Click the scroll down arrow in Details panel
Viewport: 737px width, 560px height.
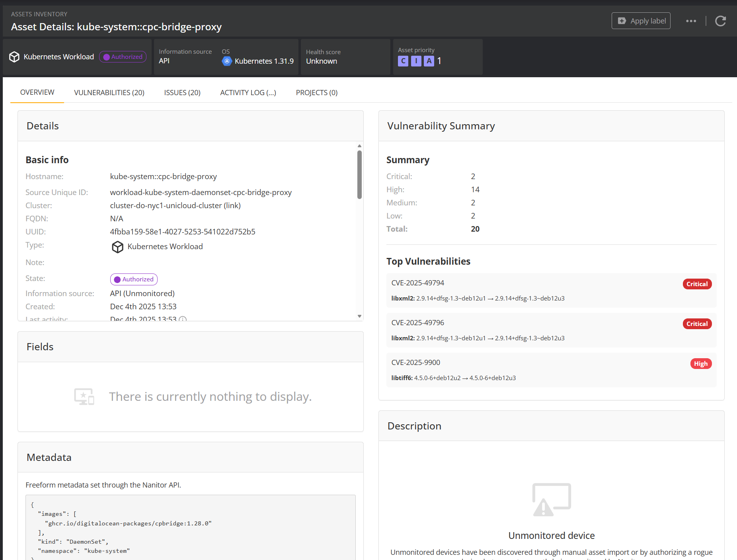coord(359,316)
